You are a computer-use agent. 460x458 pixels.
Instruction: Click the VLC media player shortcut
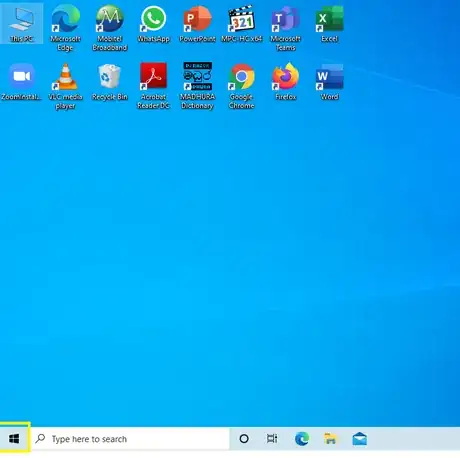(65, 86)
